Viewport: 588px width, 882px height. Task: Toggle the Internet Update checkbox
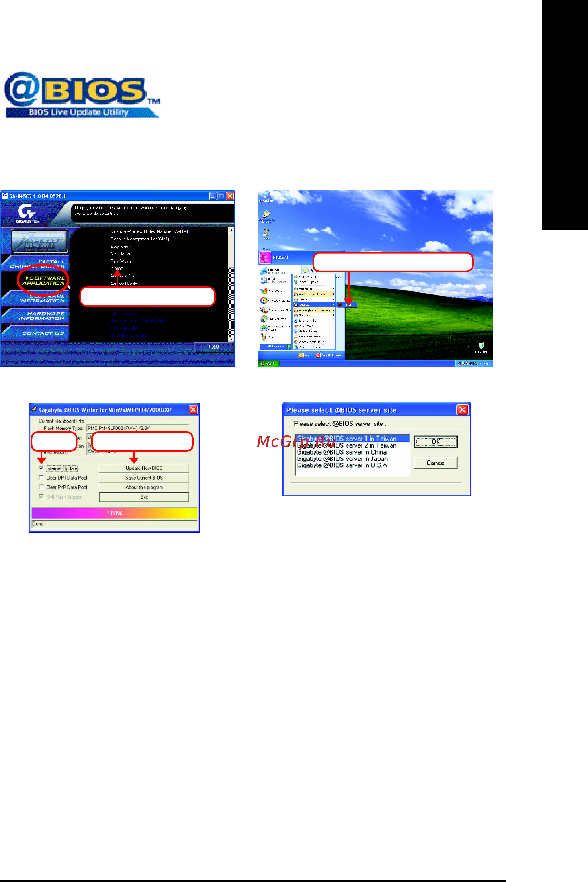click(x=41, y=468)
